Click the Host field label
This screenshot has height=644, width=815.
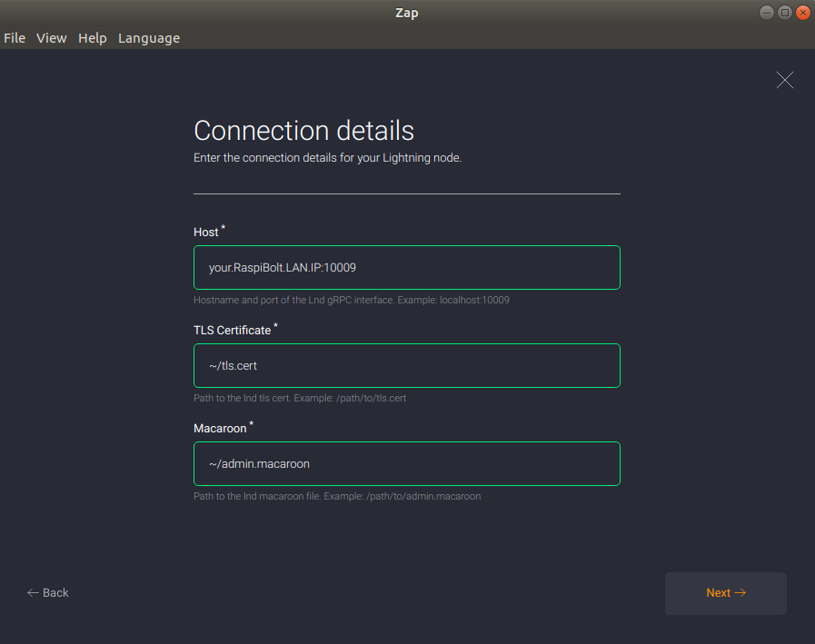206,233
